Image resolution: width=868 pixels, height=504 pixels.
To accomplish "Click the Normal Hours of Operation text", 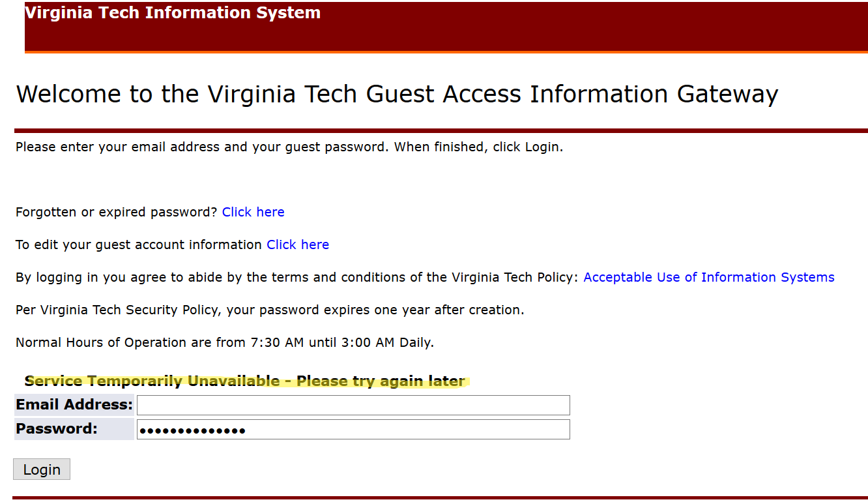I will pyautogui.click(x=224, y=342).
